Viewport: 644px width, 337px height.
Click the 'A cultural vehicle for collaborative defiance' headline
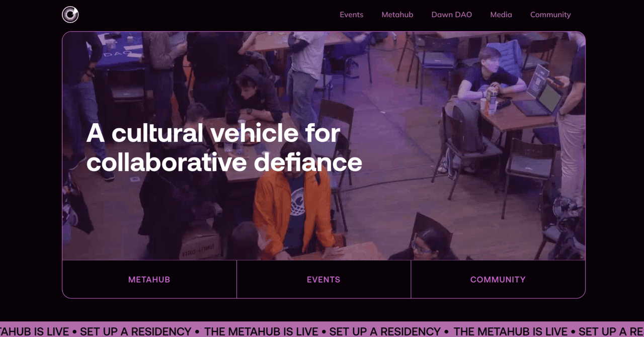click(x=224, y=148)
